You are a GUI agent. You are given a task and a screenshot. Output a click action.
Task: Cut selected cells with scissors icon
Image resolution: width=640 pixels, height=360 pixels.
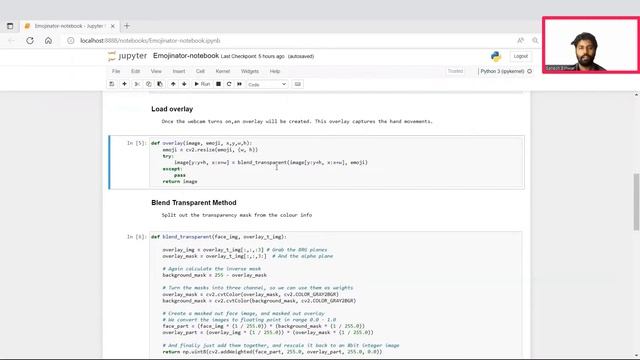coord(137,84)
